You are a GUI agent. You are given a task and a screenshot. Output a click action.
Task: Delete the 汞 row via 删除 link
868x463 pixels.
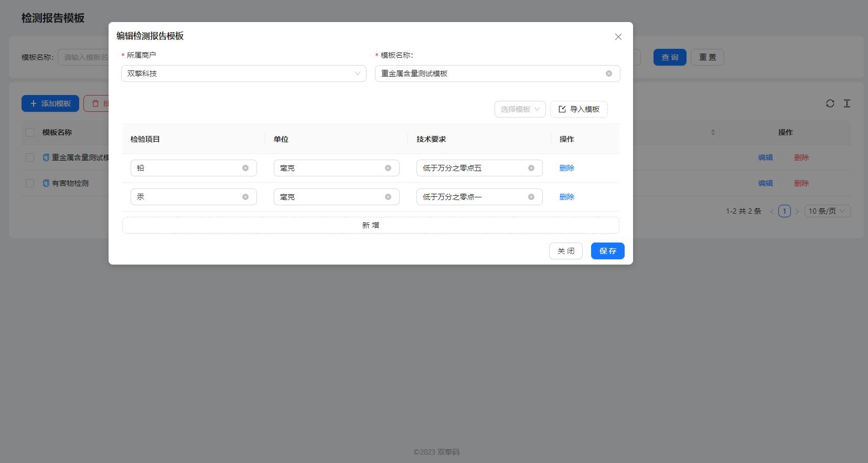[567, 197]
